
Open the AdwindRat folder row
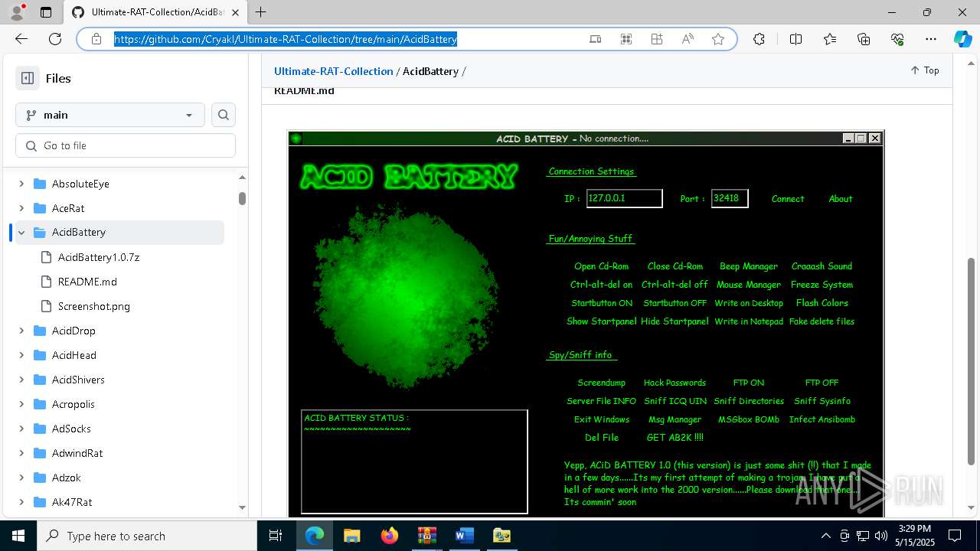[x=119, y=453]
